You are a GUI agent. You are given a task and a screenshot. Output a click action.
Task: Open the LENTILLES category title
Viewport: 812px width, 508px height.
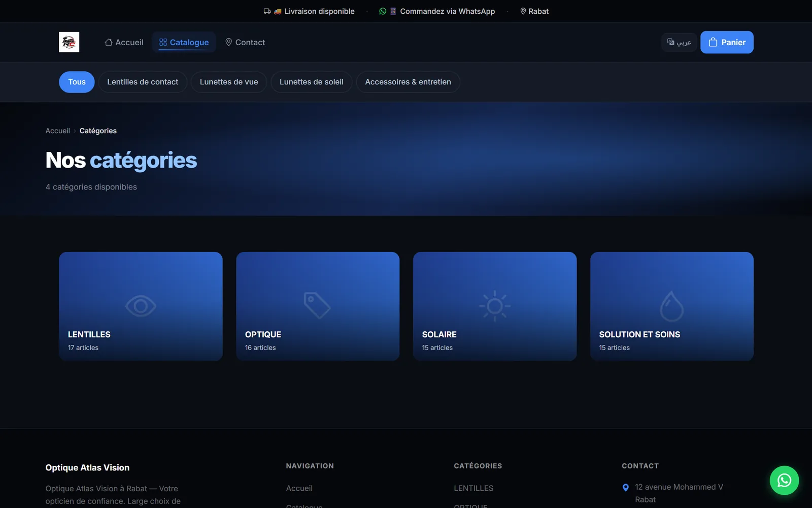pyautogui.click(x=89, y=334)
